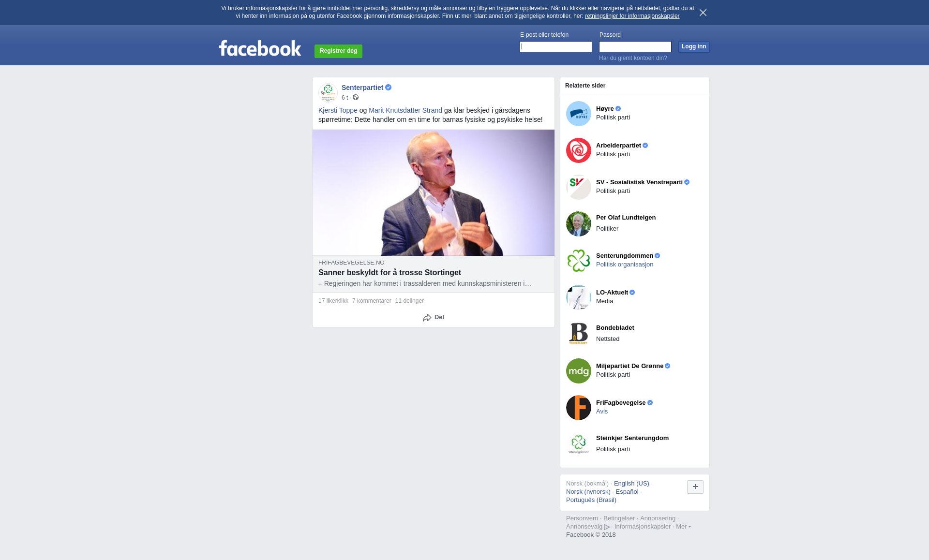Close the cookie notice banner

703,13
